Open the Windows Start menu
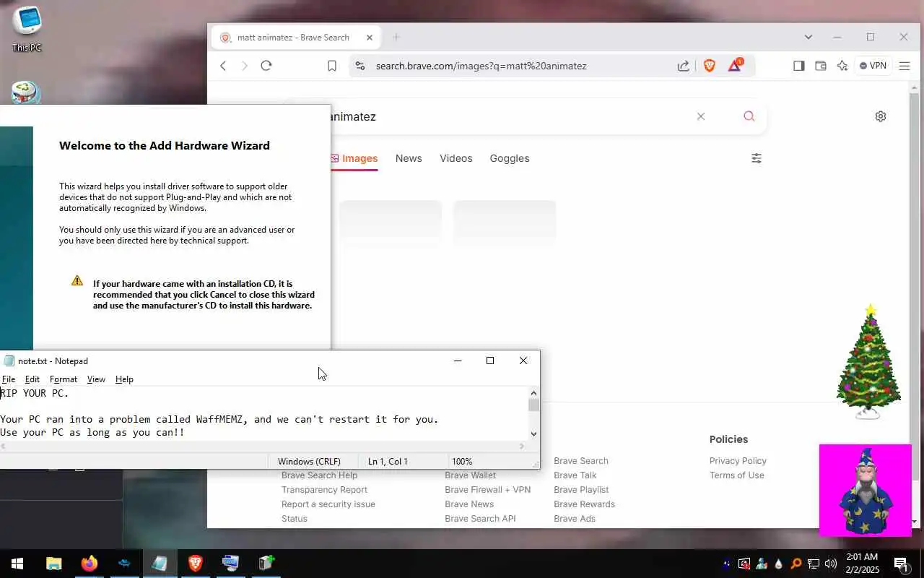924x578 pixels. [x=17, y=564]
